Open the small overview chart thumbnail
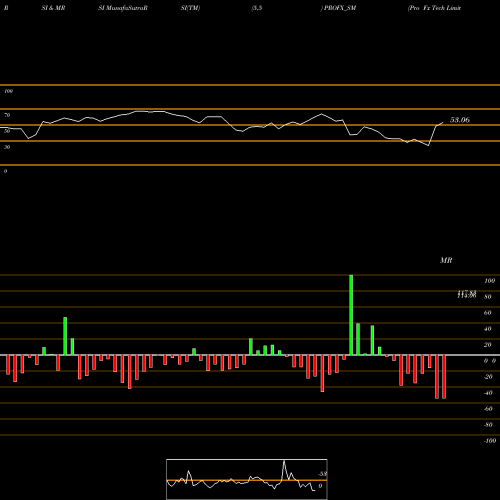This screenshot has width=500, height=500. click(x=247, y=479)
